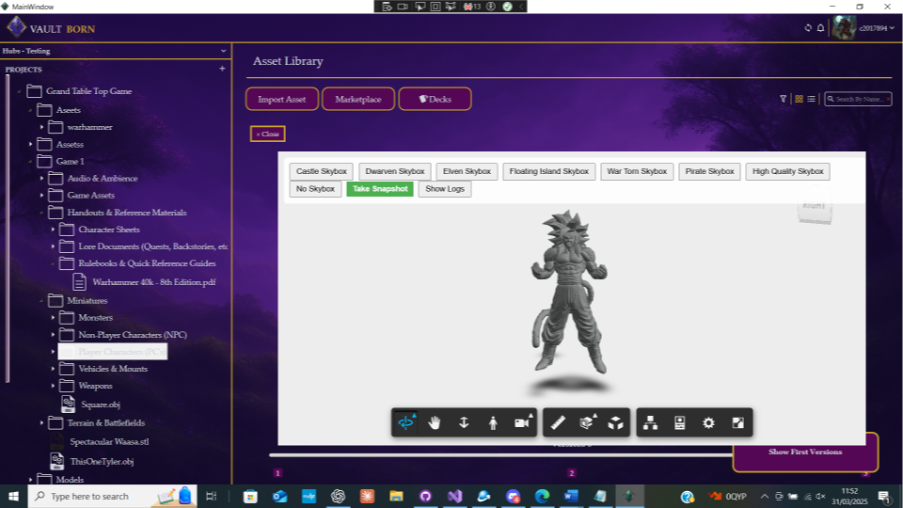Click the filter funnel icon
This screenshot has height=508, width=903.
(783, 99)
